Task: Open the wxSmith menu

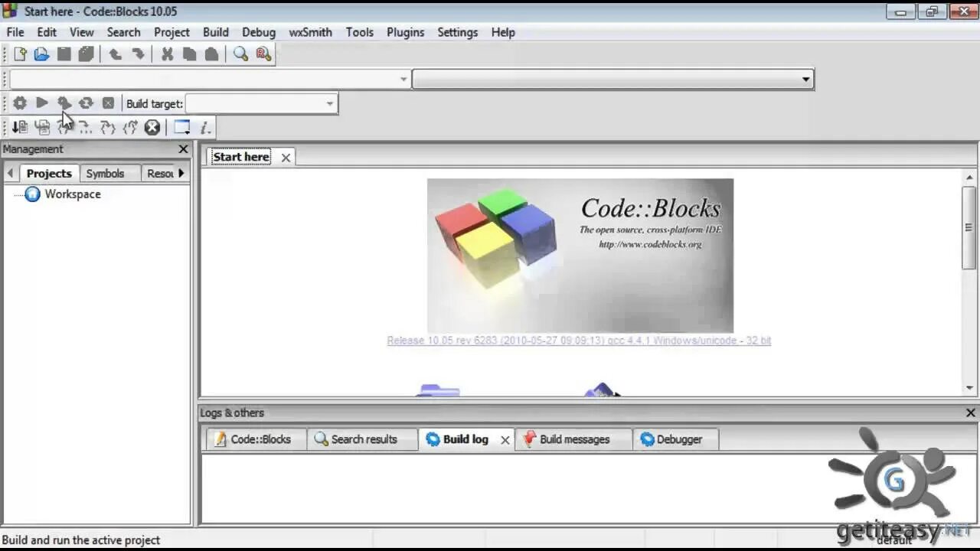Action: pos(310,32)
